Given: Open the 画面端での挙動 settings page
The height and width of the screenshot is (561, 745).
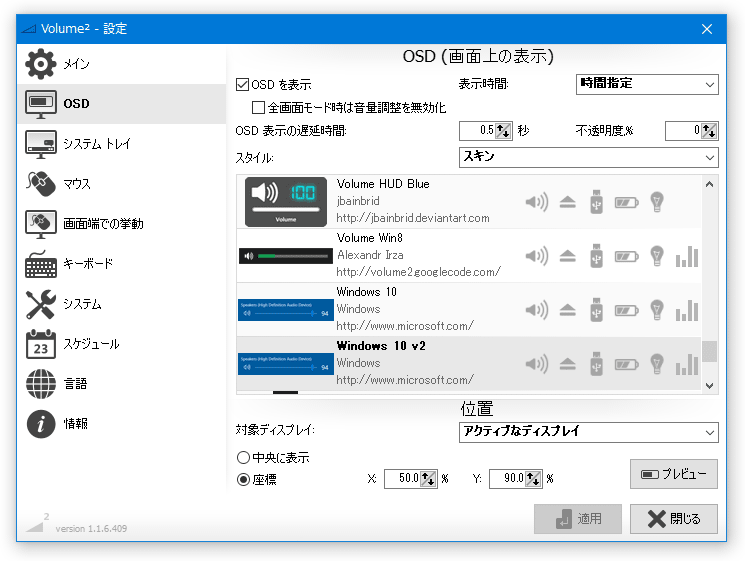Looking at the screenshot, I should 121,223.
